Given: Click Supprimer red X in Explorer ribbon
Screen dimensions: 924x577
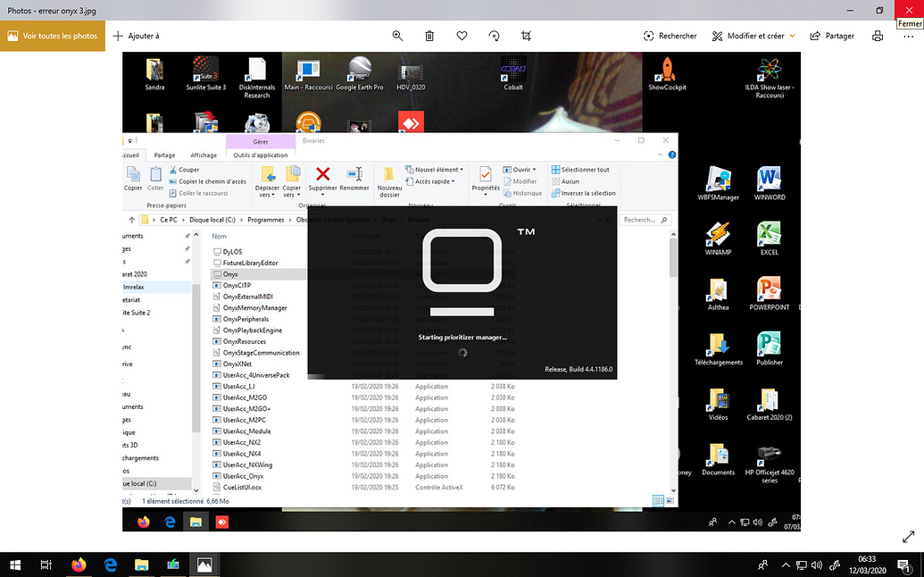Looking at the screenshot, I should click(322, 180).
